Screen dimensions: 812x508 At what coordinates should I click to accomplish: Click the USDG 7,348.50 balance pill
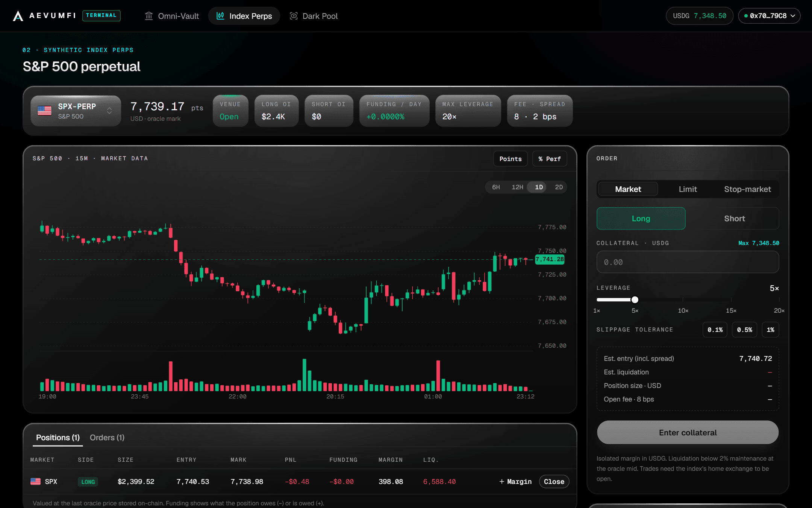point(699,16)
